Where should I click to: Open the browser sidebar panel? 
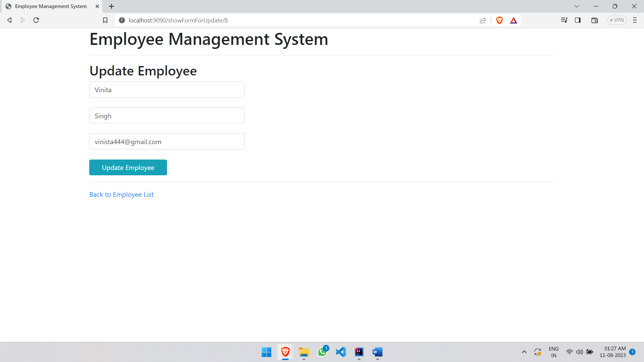point(578,20)
